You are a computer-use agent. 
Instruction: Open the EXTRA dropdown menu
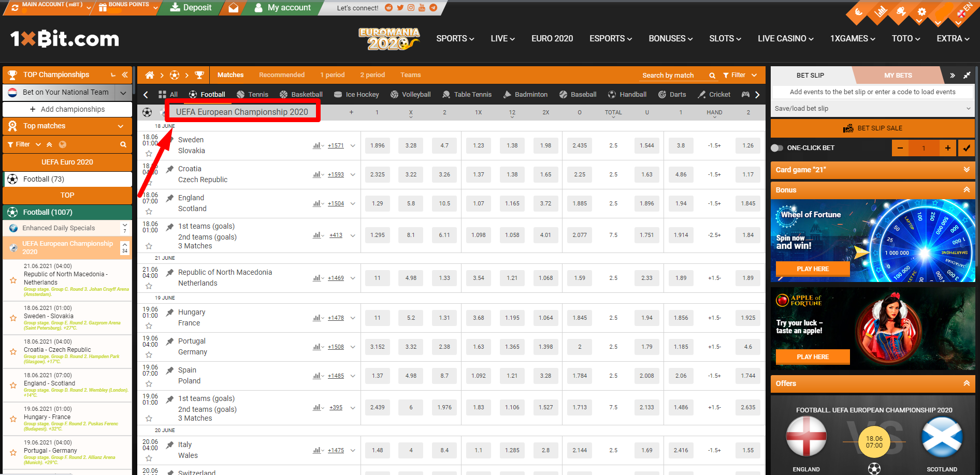pos(953,39)
